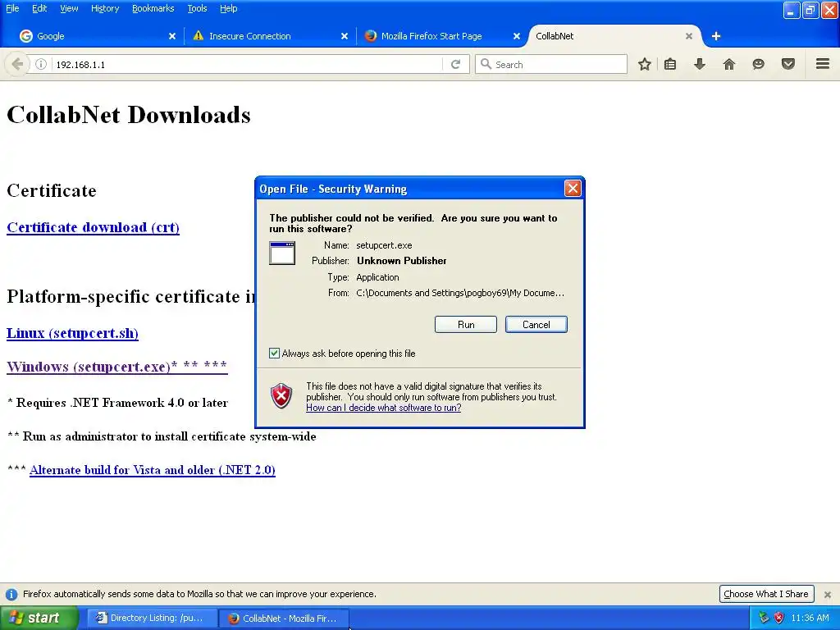Click the application file icon in dialog

coord(282,253)
